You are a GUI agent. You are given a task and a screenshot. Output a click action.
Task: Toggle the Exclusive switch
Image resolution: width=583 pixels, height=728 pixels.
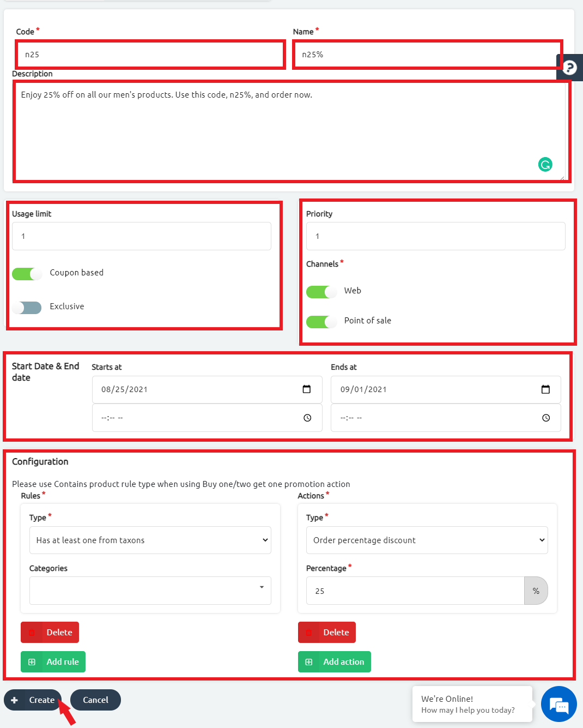(27, 308)
